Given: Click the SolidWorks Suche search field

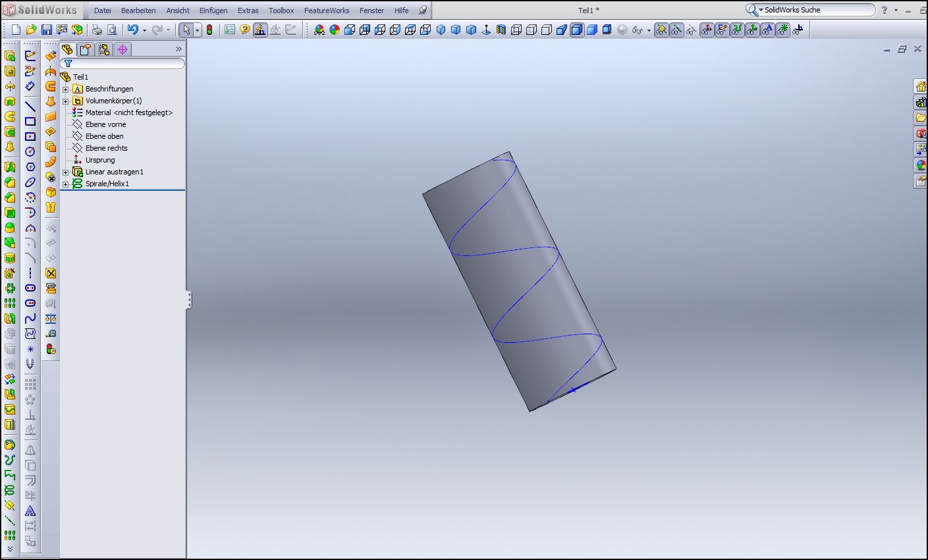Looking at the screenshot, I should tap(817, 10).
